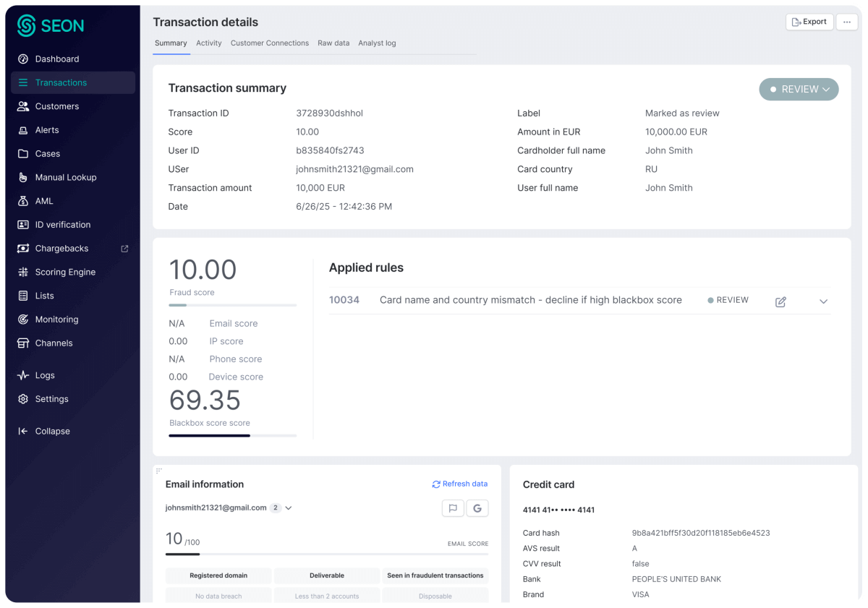
Task: Click the Chargebacks external link icon
Action: pos(124,249)
